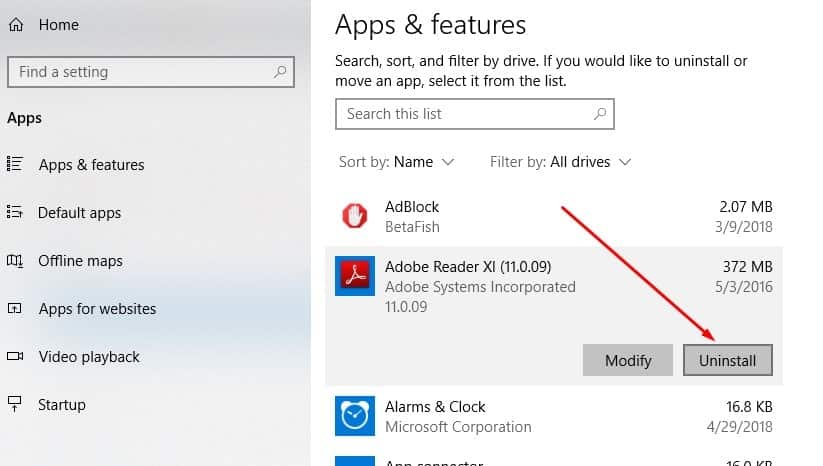Click the Alarms & Clock app icon
823x466 pixels.
click(354, 417)
